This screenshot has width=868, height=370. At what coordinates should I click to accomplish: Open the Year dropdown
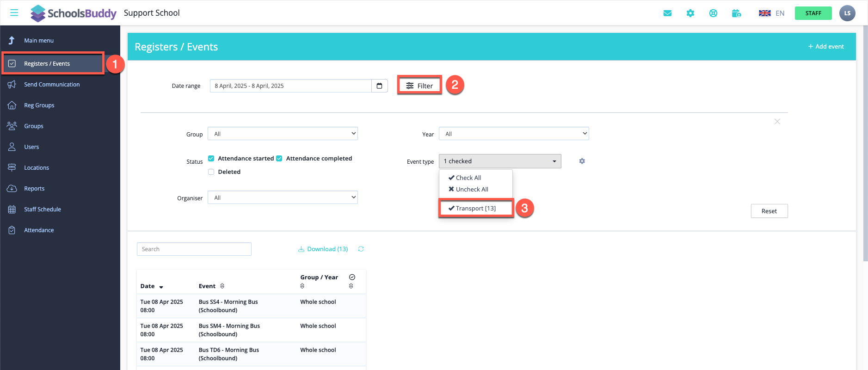(x=513, y=134)
